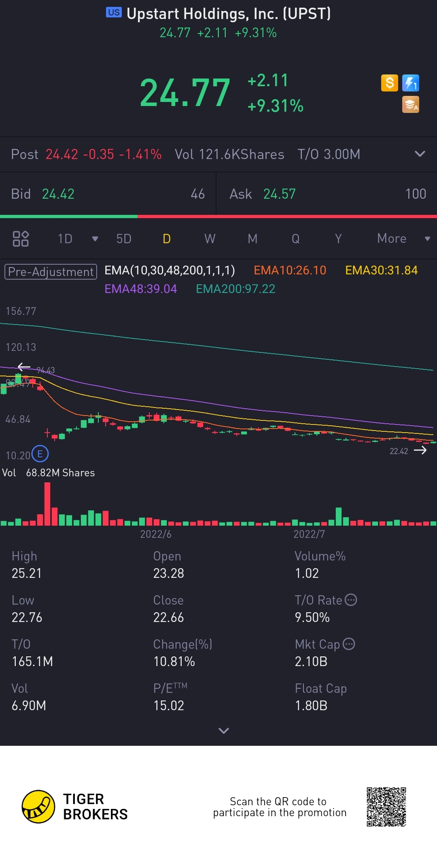Tap the Bid 24.42 price

tap(58, 194)
